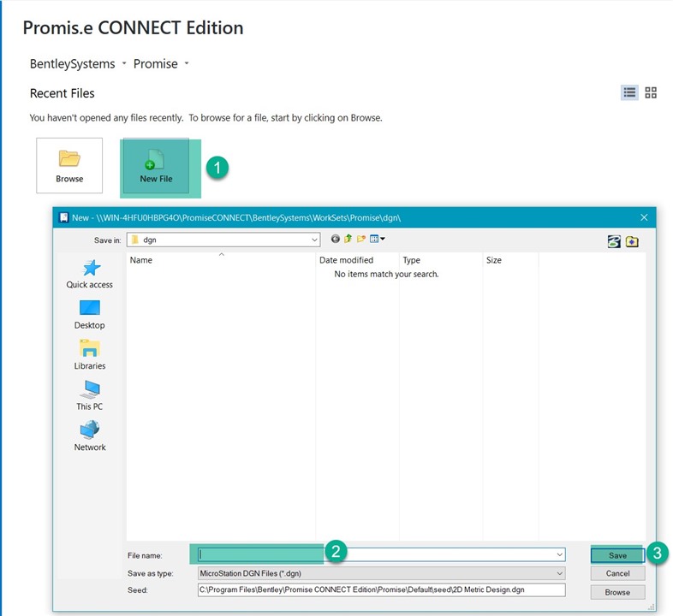Switch Recent Files to thumbnail grid view
This screenshot has height=616, width=673.
(651, 92)
